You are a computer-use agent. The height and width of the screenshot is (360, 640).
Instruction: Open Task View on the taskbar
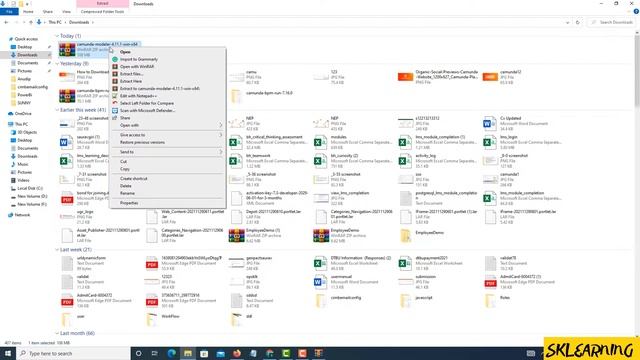[155, 353]
